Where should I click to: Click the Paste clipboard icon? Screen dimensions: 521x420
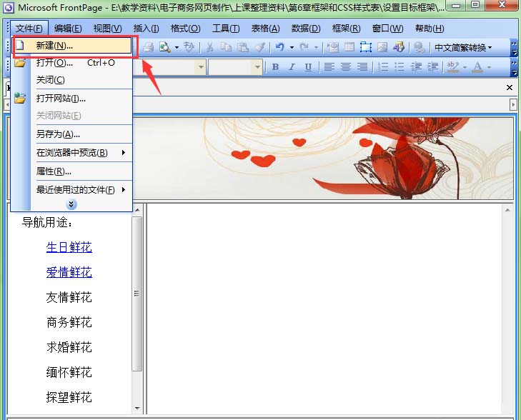coord(243,47)
